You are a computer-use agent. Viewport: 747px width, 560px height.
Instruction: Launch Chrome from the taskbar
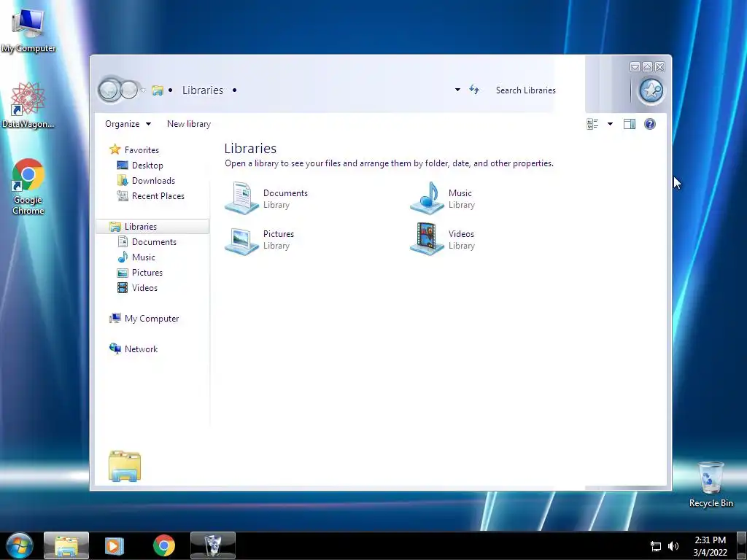point(164,545)
